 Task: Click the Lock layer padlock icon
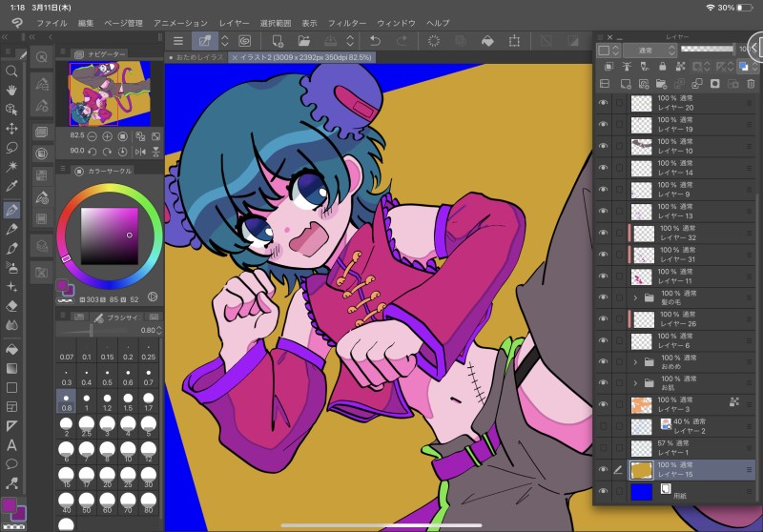coord(662,66)
